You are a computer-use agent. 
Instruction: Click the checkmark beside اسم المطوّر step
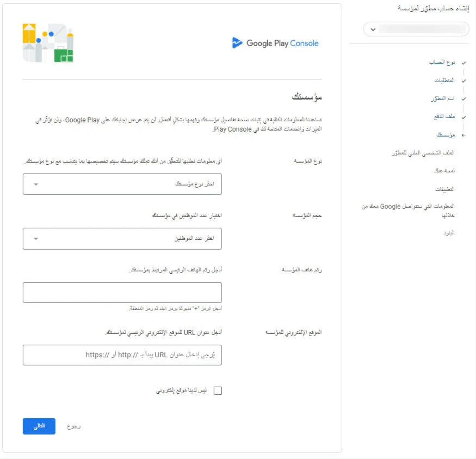tap(463, 99)
